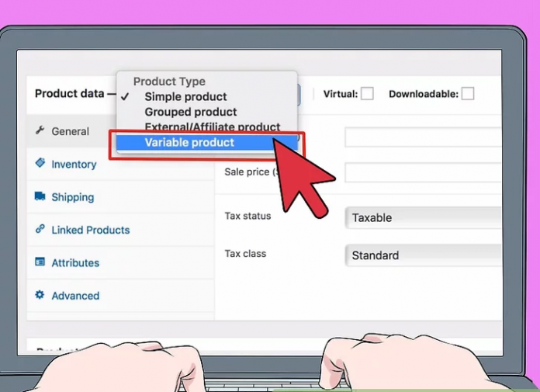
Task: Click the regular price input field
Action: pos(423,137)
